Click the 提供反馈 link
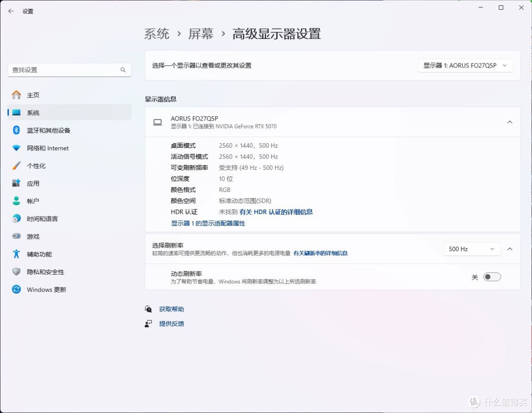The image size is (532, 413). click(x=171, y=323)
